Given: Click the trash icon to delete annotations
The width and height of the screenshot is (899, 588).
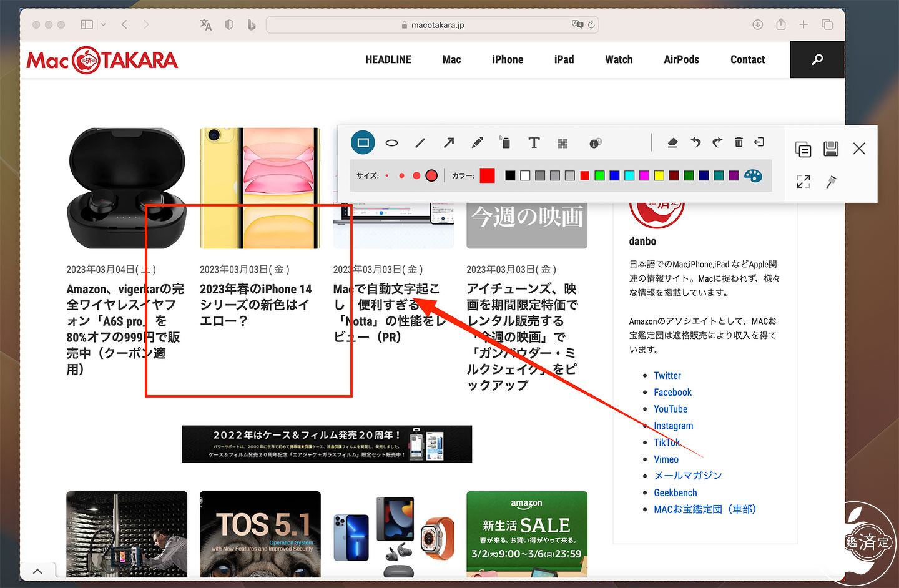Looking at the screenshot, I should [x=739, y=142].
